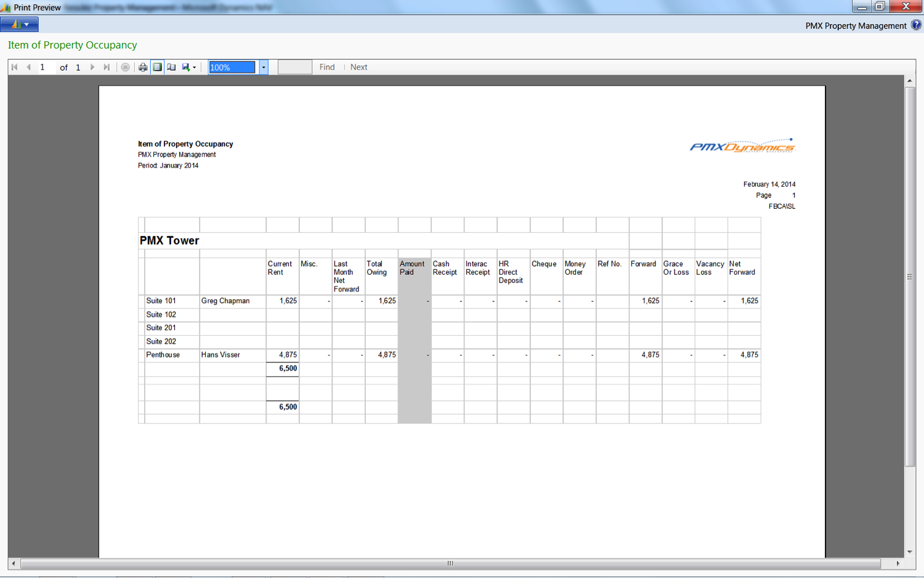
Task: Select the 'Penthouse' row label
Action: (163, 356)
